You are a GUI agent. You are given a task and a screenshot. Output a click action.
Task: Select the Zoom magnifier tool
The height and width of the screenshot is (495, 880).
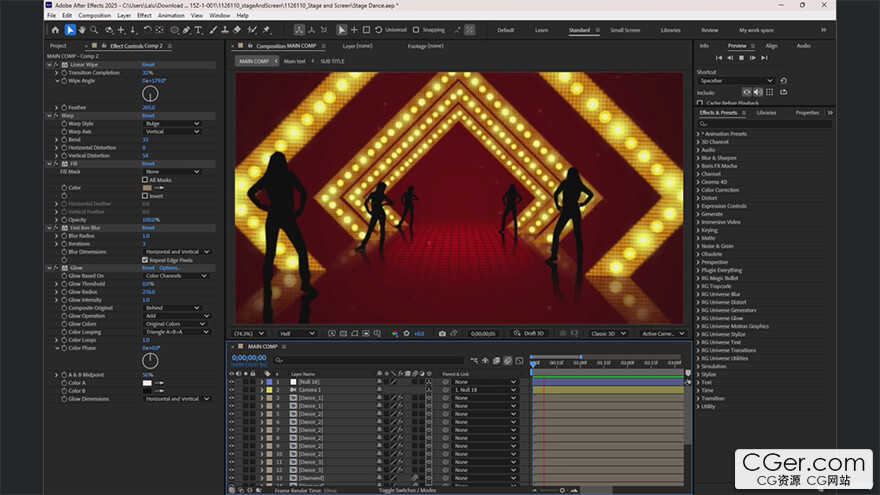[x=96, y=30]
